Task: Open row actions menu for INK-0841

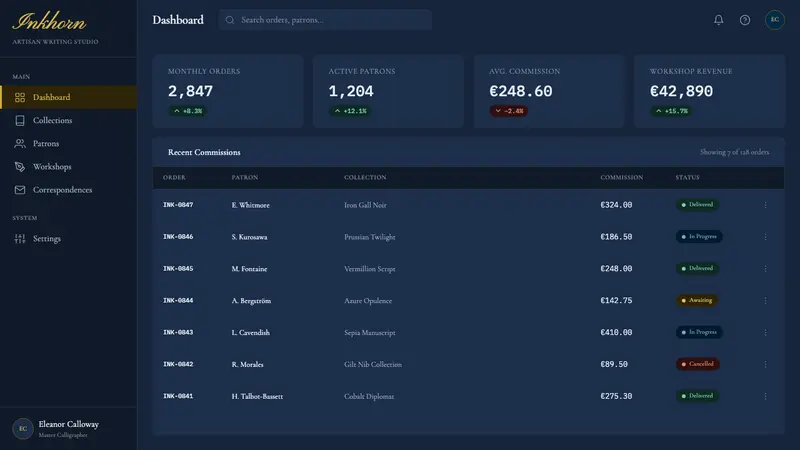Action: [x=765, y=396]
